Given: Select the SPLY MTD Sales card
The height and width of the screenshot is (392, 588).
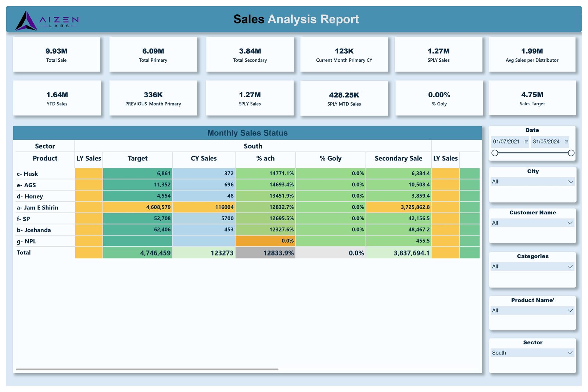Looking at the screenshot, I should pos(344,98).
